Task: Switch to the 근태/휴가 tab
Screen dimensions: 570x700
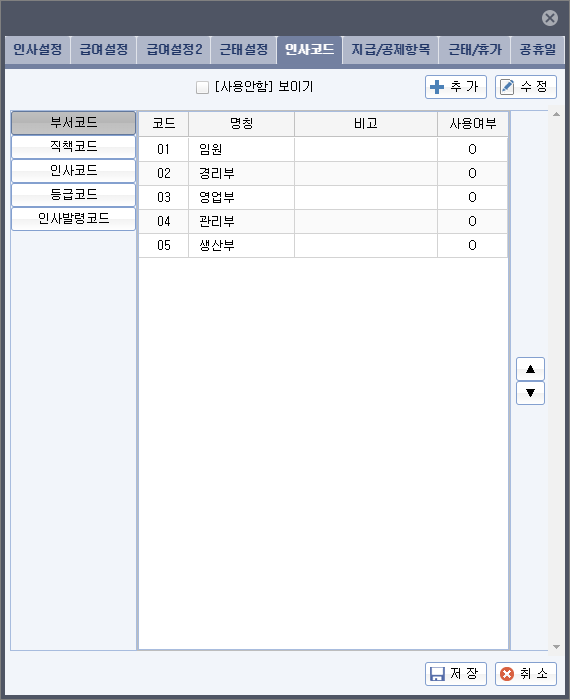Action: [475, 50]
